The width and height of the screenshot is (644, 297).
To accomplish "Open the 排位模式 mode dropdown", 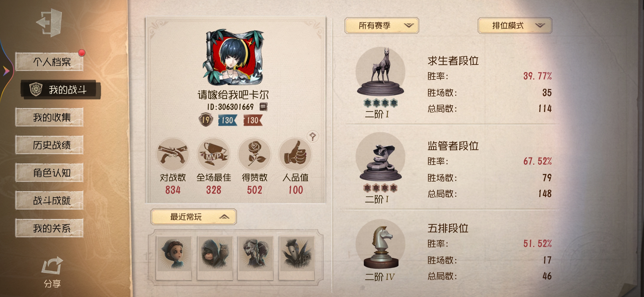I will coord(515,26).
